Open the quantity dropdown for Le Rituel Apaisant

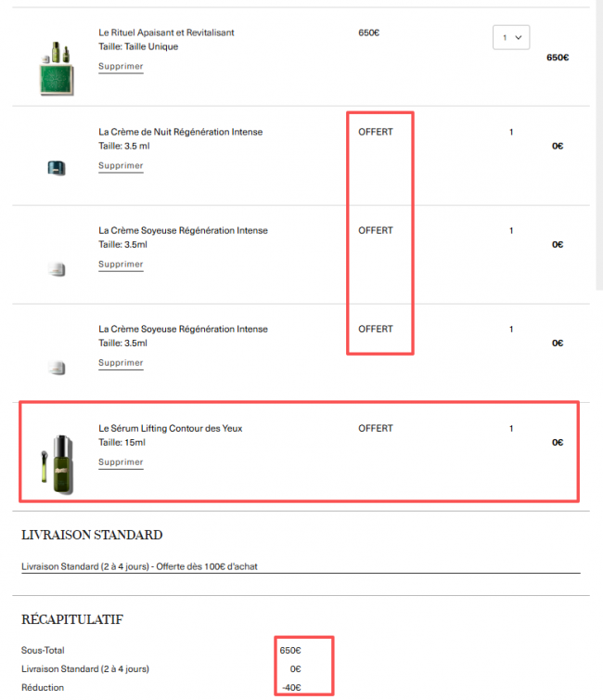tap(510, 37)
